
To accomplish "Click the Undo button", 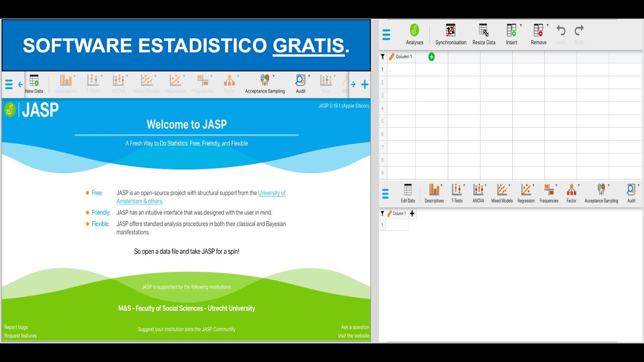I will [561, 34].
